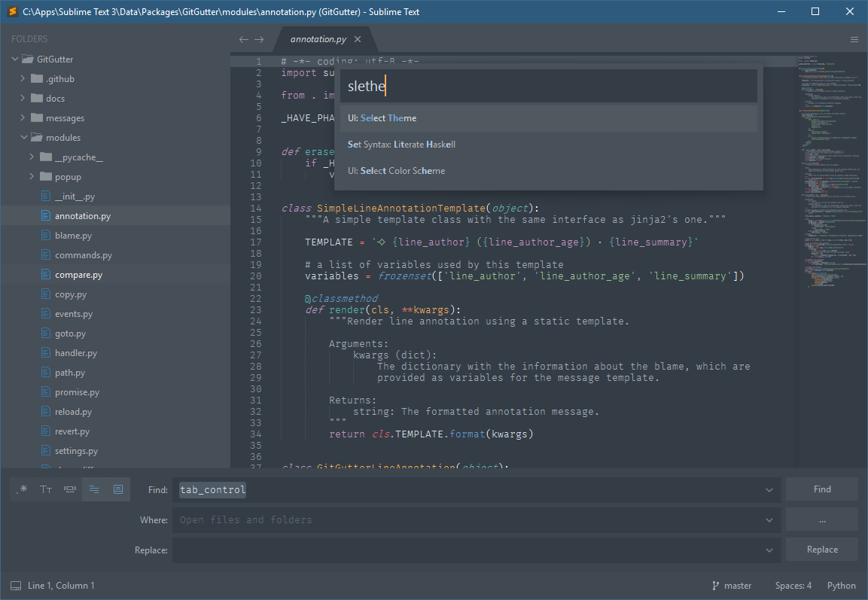Click the Find button
This screenshot has height=600, width=868.
click(822, 489)
